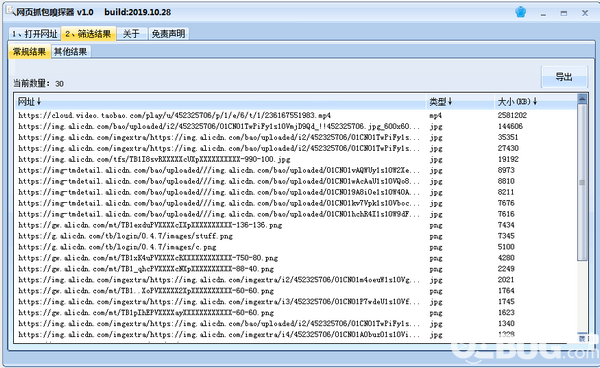The image size is (600, 368).
Task: Select the row with size 27430
Action: tap(295, 148)
